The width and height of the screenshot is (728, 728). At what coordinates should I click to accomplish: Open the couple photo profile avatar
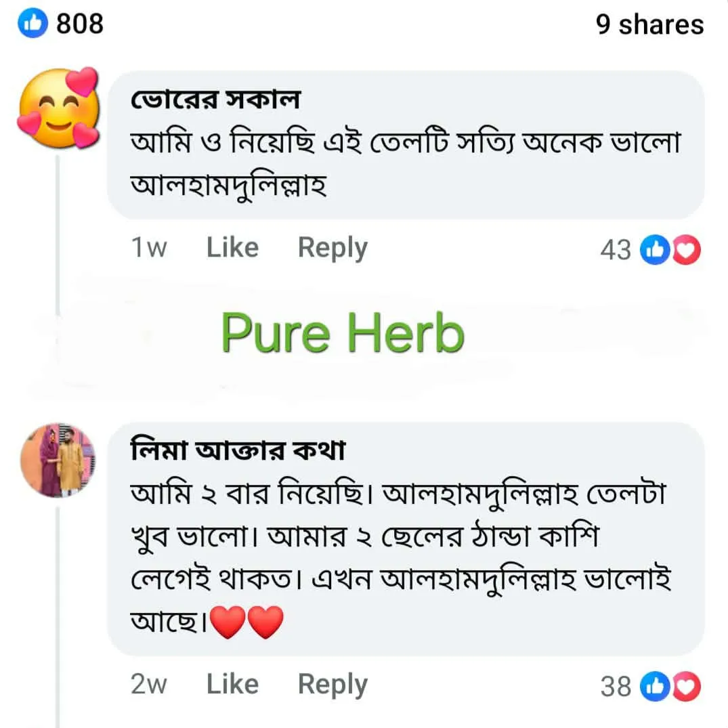click(58, 460)
